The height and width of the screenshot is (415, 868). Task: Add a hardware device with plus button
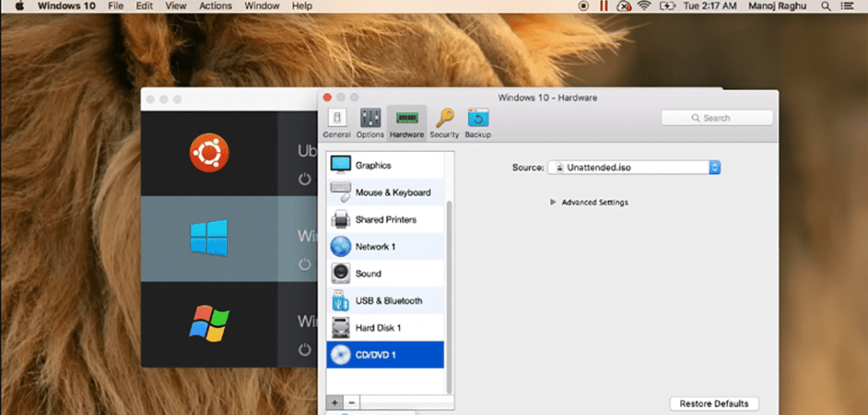coord(334,402)
